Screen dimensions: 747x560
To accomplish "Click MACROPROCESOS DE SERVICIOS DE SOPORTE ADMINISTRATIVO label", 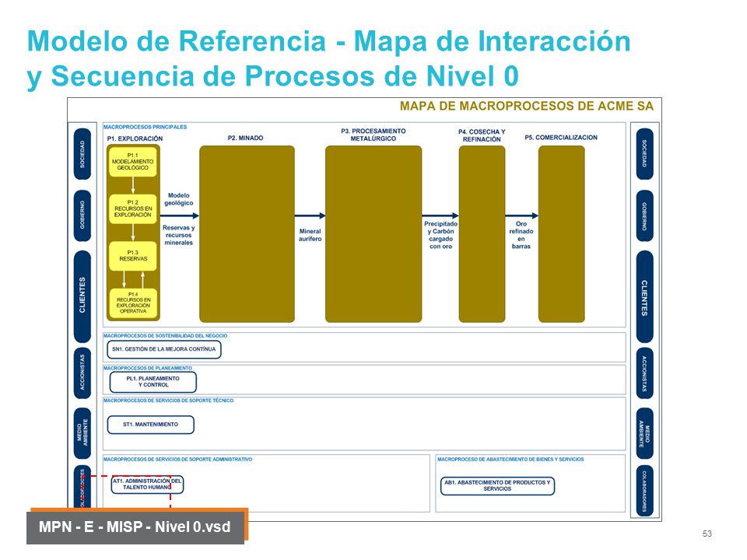I will tap(177, 460).
